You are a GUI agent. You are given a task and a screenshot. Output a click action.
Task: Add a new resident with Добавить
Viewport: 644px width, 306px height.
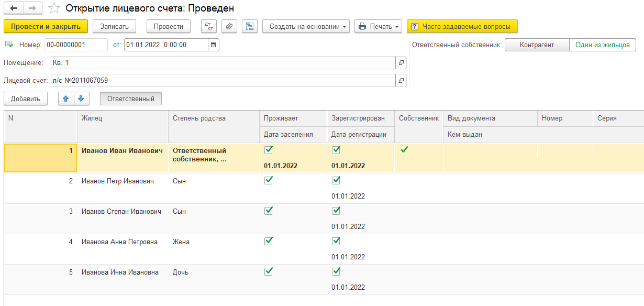click(26, 99)
